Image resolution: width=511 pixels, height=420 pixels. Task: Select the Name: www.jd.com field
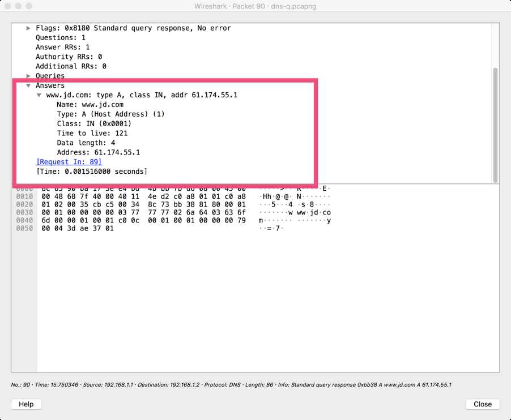click(90, 105)
